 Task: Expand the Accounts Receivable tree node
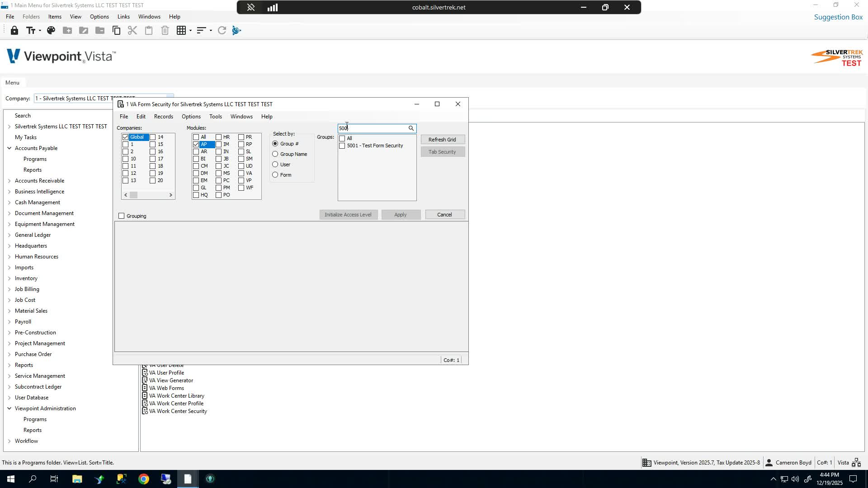point(9,181)
